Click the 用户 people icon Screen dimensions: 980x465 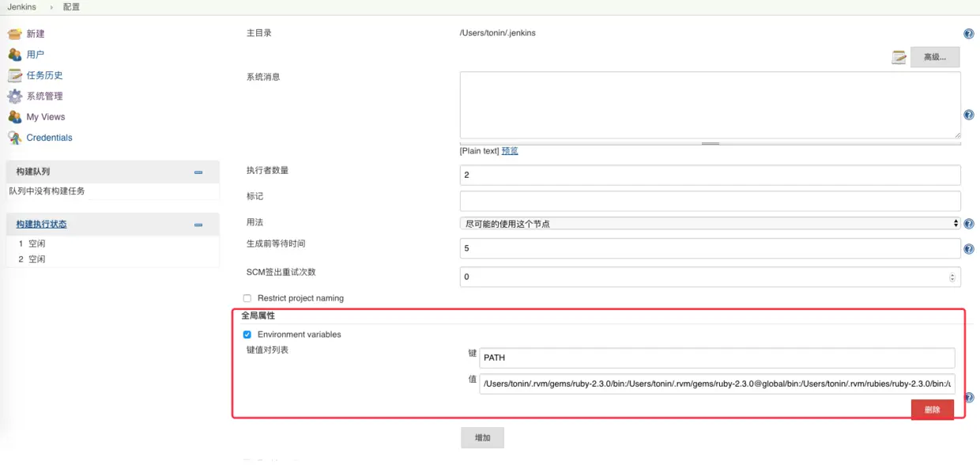(14, 55)
